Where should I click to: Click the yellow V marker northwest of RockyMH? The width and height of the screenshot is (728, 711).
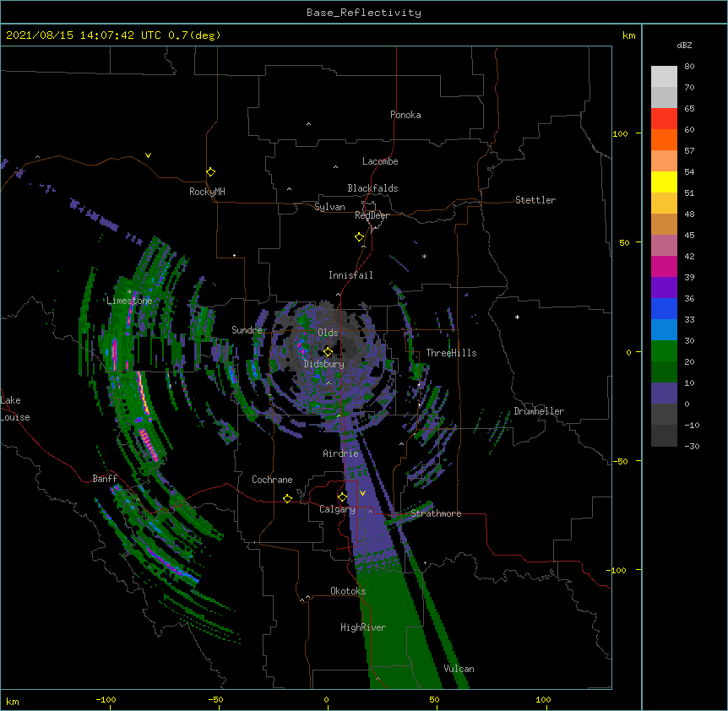coord(148,155)
